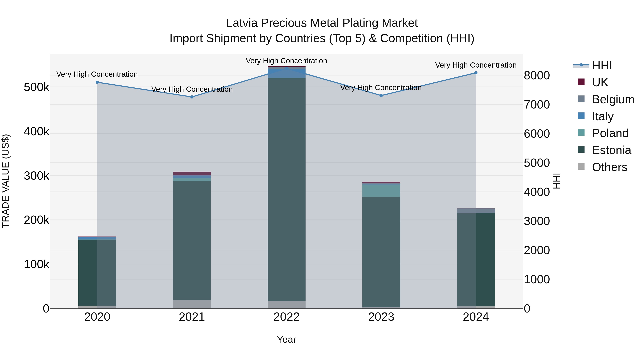Click the HHI line marker for 2023
Image resolution: width=644 pixels, height=362 pixels.
[x=381, y=95]
